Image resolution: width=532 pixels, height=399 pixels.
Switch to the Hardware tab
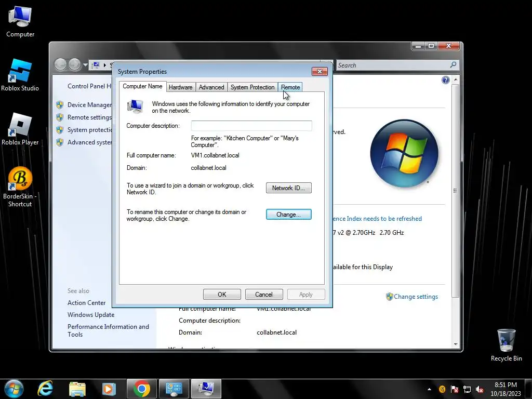click(180, 87)
